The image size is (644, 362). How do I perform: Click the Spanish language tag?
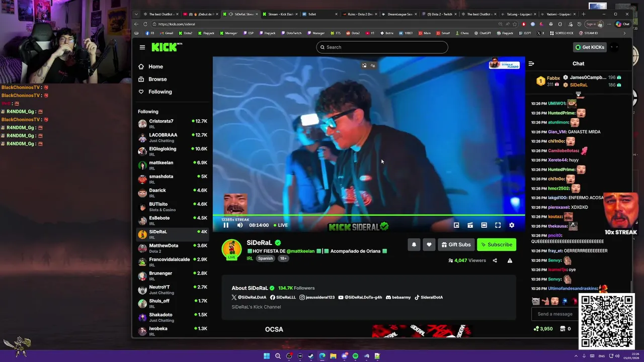pos(265,258)
